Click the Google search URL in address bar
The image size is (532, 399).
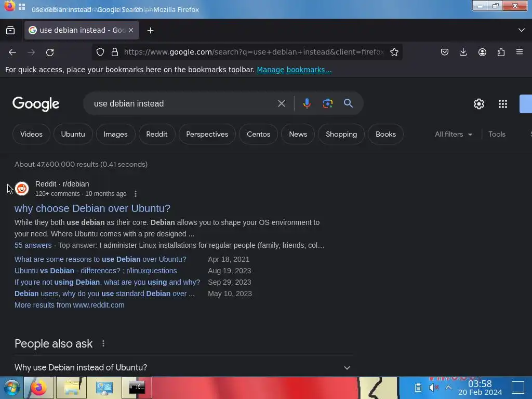[x=254, y=52]
